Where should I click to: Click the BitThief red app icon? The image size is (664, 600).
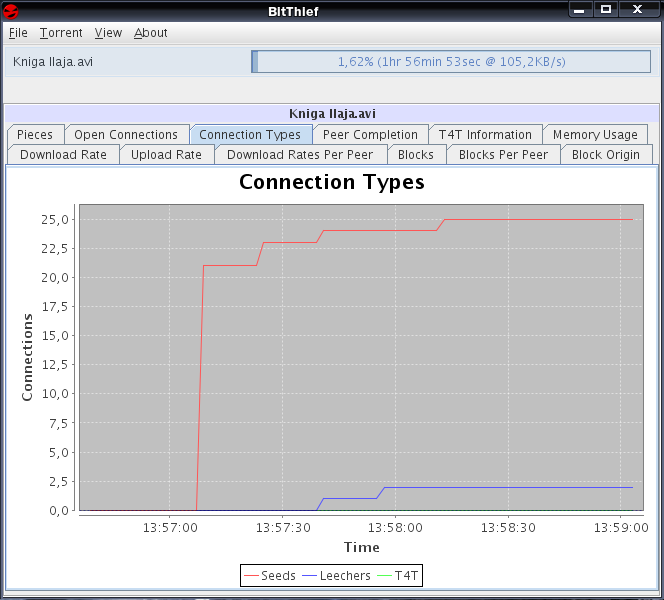pyautogui.click(x=10, y=11)
